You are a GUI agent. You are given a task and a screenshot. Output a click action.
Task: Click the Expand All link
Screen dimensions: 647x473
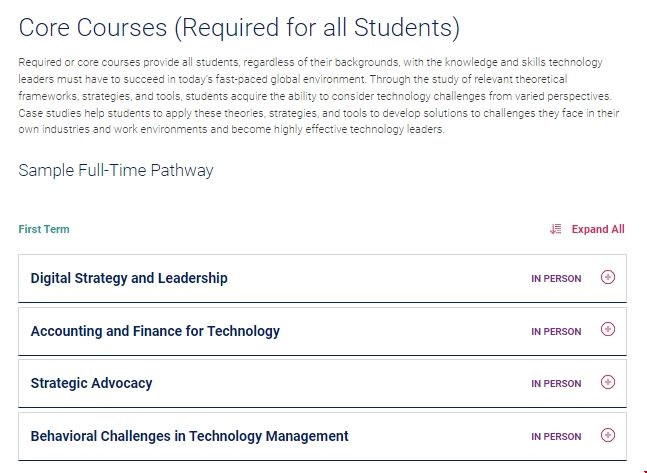598,229
